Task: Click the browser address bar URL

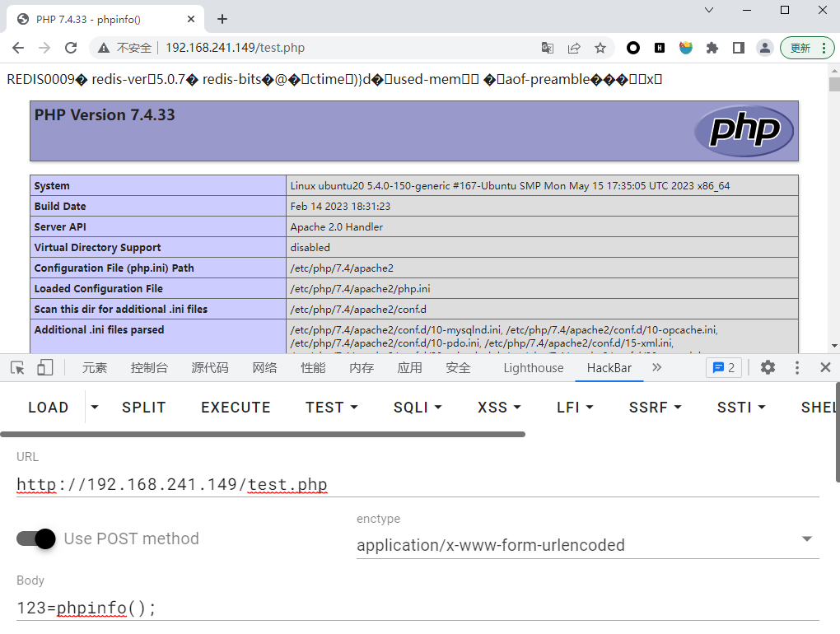Action: [235, 48]
